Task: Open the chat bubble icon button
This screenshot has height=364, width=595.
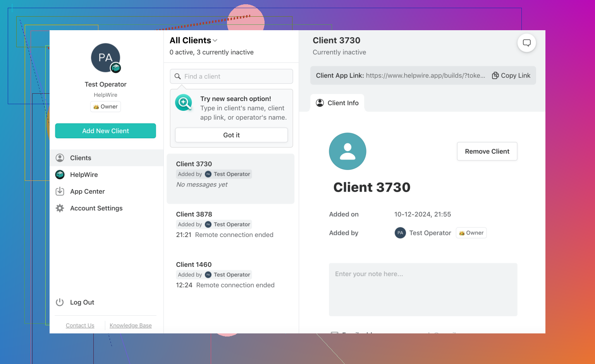Action: [x=526, y=43]
